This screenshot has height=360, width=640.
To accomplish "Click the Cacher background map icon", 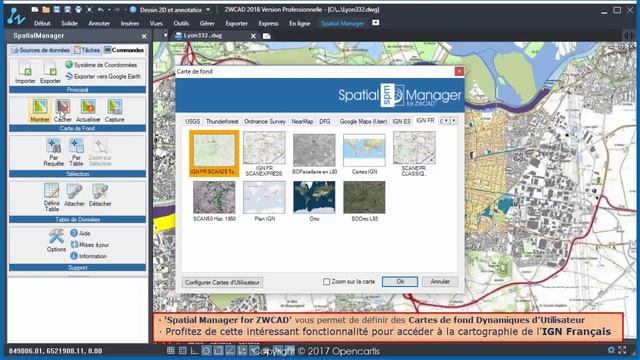I will (x=62, y=110).
